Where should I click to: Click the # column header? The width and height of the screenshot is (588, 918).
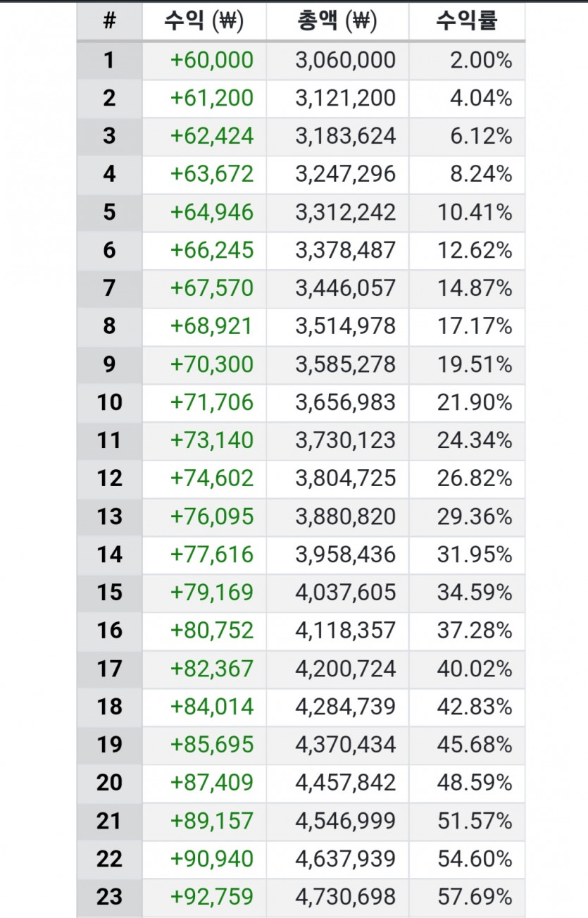tap(109, 21)
